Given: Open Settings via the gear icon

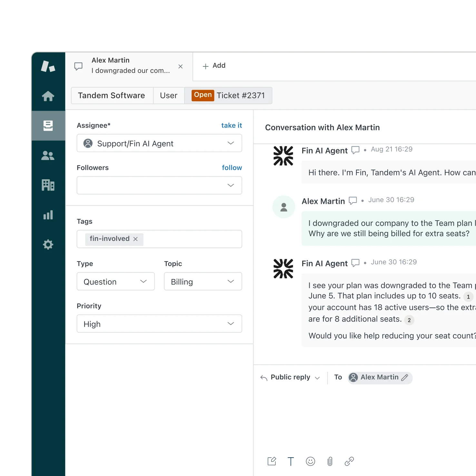Looking at the screenshot, I should pos(48,244).
